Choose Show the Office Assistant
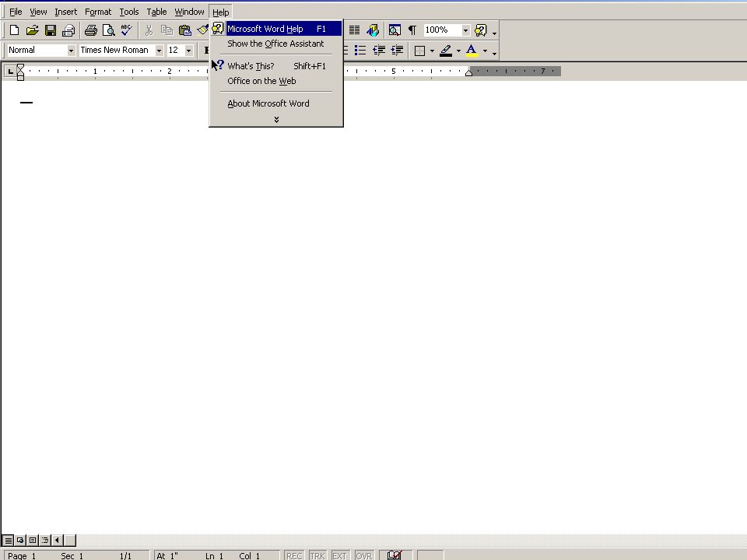This screenshot has width=747, height=560. point(276,44)
